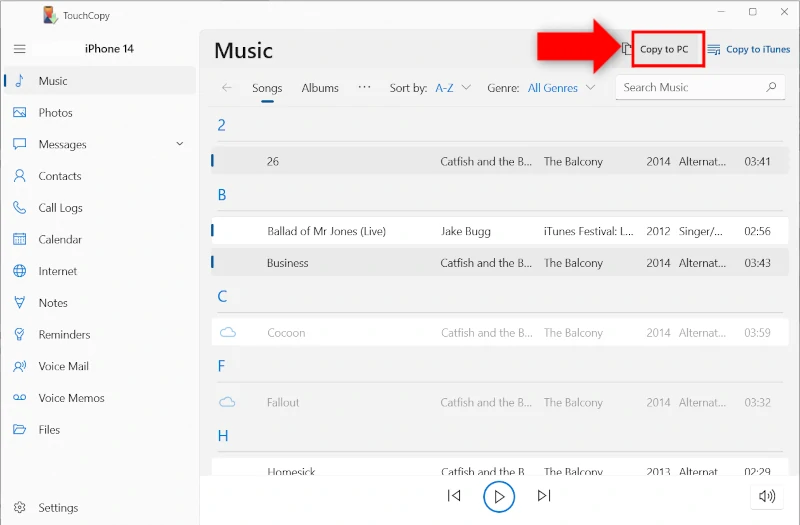Click the Photos sidebar icon
The height and width of the screenshot is (525, 800).
pos(19,113)
